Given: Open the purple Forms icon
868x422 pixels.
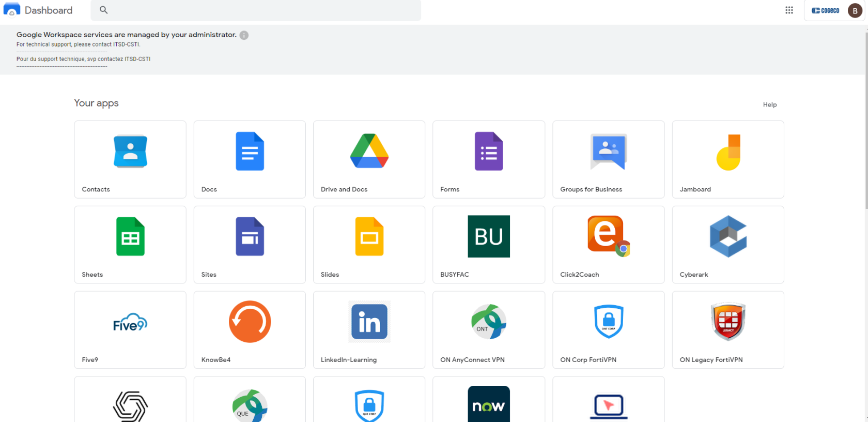Looking at the screenshot, I should [x=489, y=152].
